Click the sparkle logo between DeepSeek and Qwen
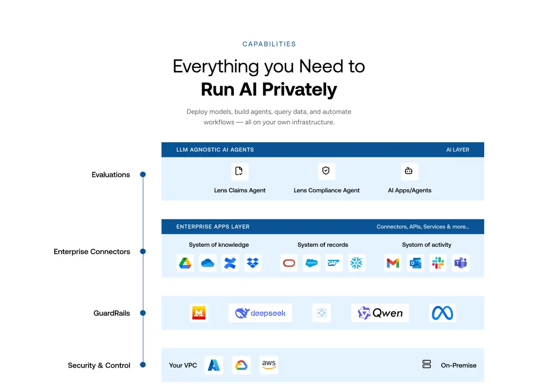 tap(321, 313)
